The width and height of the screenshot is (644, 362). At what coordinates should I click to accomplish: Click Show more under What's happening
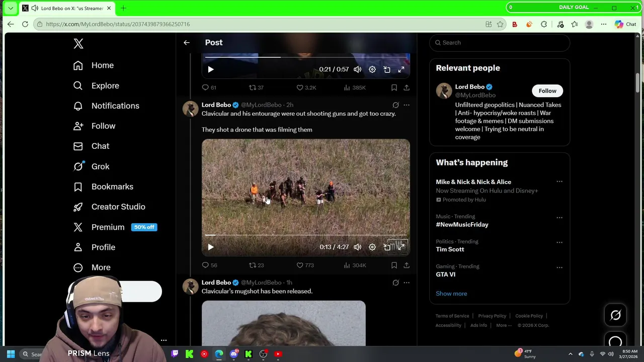(451, 294)
